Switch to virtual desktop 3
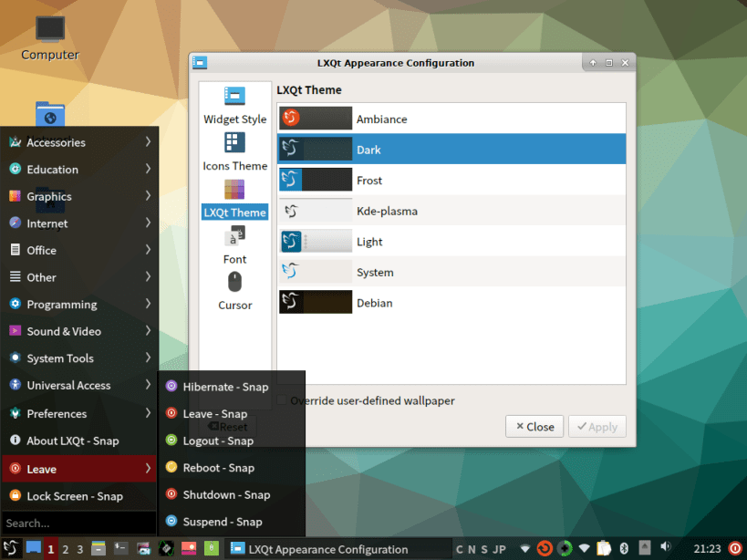 tap(80, 549)
